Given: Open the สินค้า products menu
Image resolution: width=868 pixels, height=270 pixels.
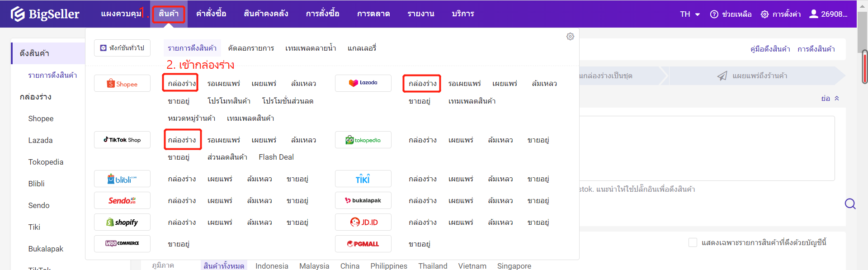Looking at the screenshot, I should pyautogui.click(x=169, y=14).
